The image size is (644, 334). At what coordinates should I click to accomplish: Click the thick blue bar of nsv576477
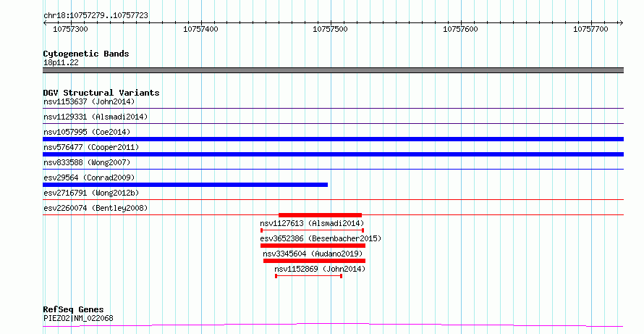pos(333,154)
